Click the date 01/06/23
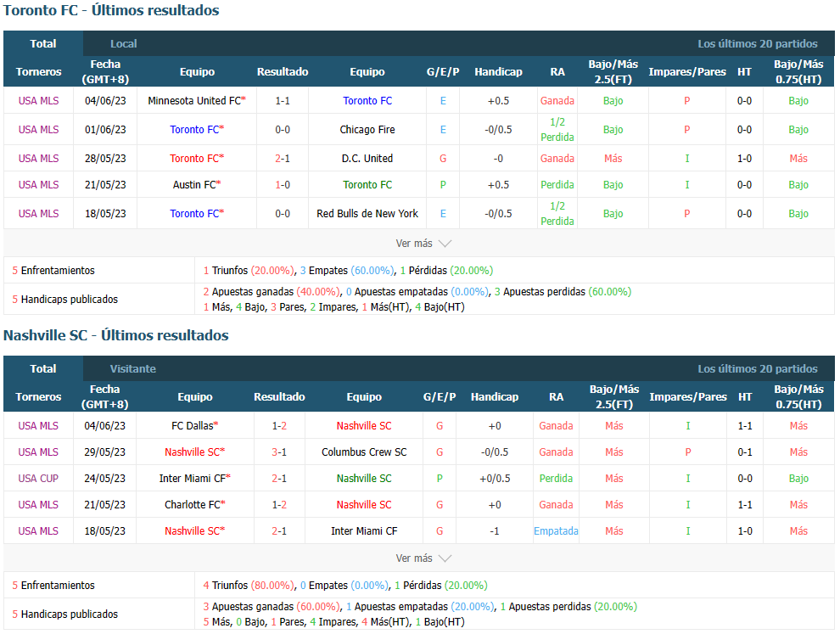Viewport: 840px width, 634px height. (105, 130)
